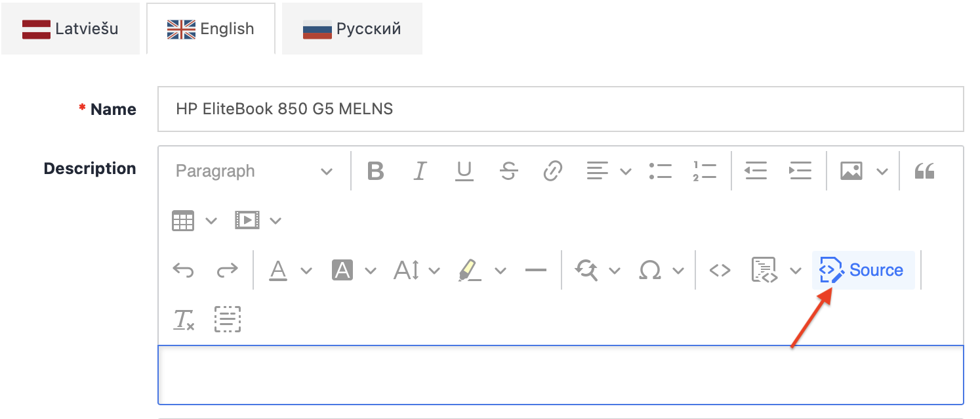The height and width of the screenshot is (419, 980).
Task: Insert a numbered list
Action: click(704, 171)
